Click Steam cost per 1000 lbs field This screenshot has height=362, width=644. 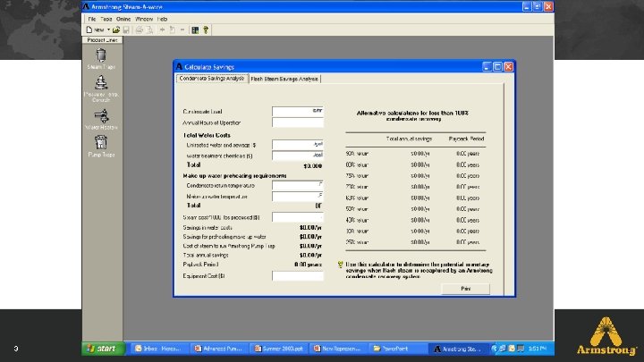[298, 217]
